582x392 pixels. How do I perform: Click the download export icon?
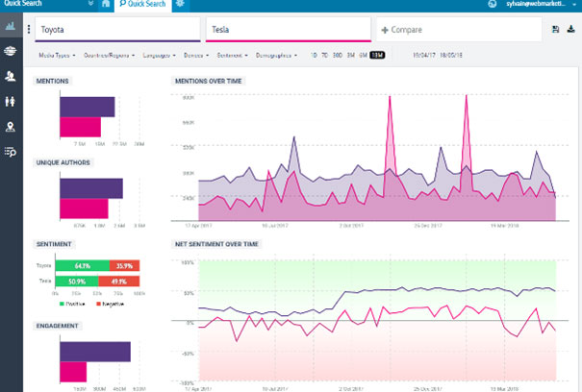(572, 30)
